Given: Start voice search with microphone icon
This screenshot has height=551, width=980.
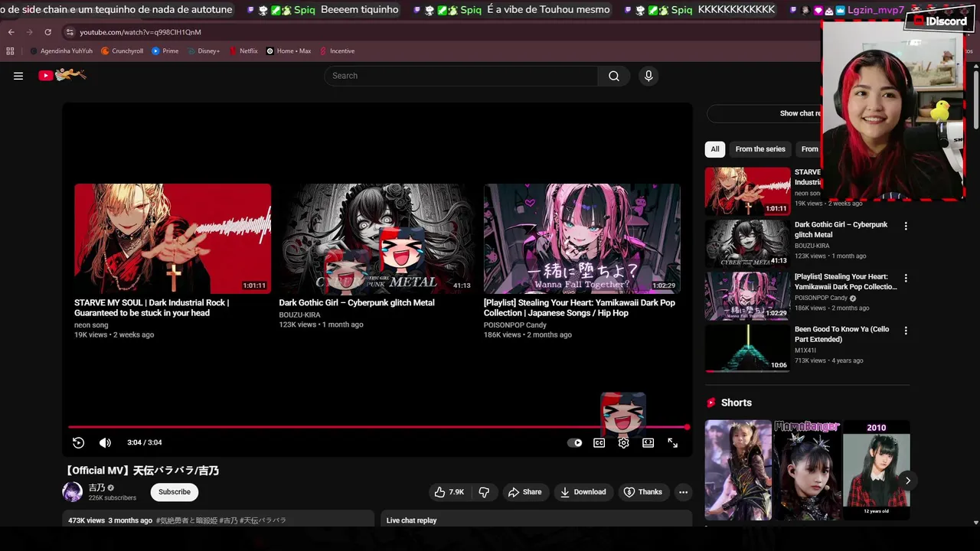Looking at the screenshot, I should tap(648, 76).
